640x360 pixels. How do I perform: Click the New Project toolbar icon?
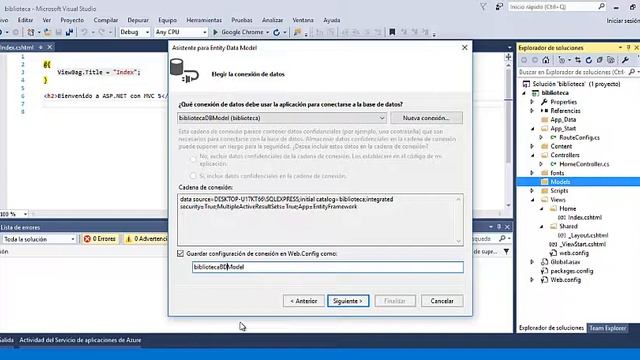31,32
